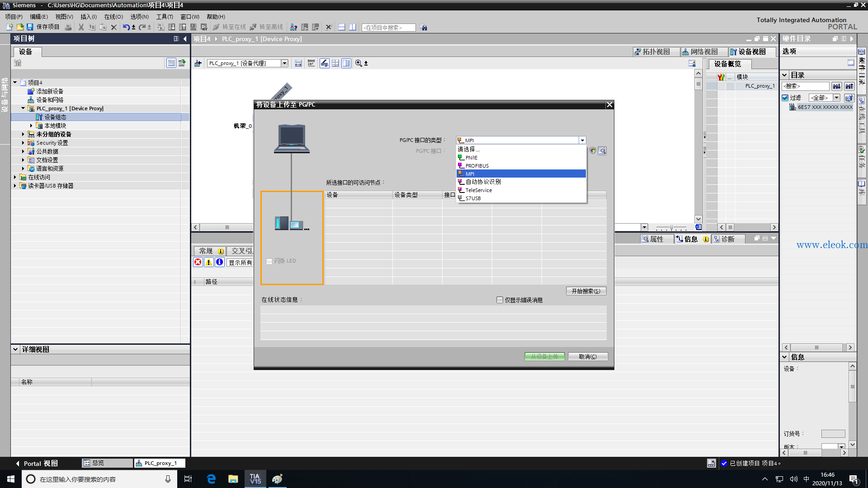Image resolution: width=868 pixels, height=488 pixels.
Task: Select TeleService in interface type list
Action: pyautogui.click(x=521, y=190)
